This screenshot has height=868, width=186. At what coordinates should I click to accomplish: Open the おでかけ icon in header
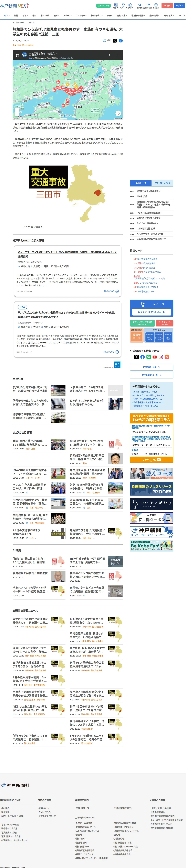(130, 6)
